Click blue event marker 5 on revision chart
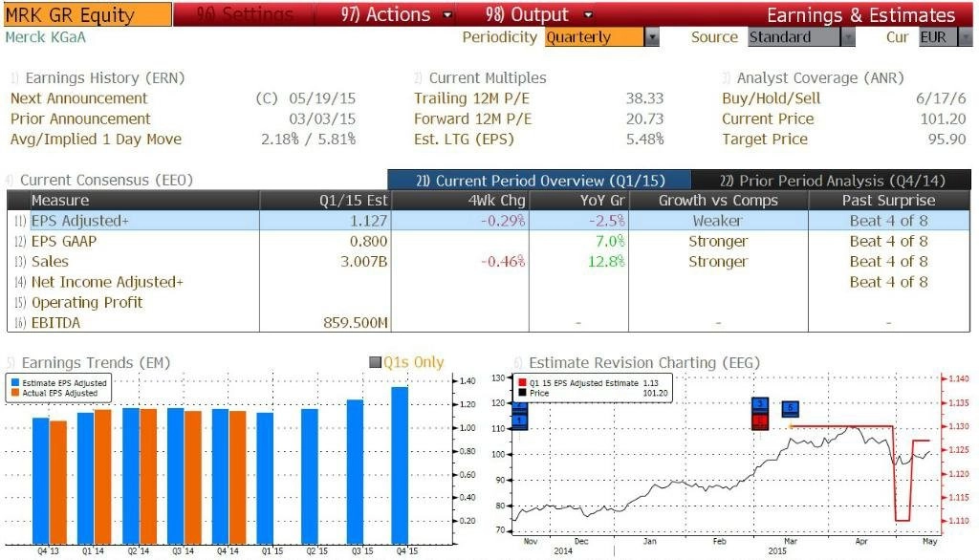This screenshot has height=560, width=979. (x=790, y=409)
